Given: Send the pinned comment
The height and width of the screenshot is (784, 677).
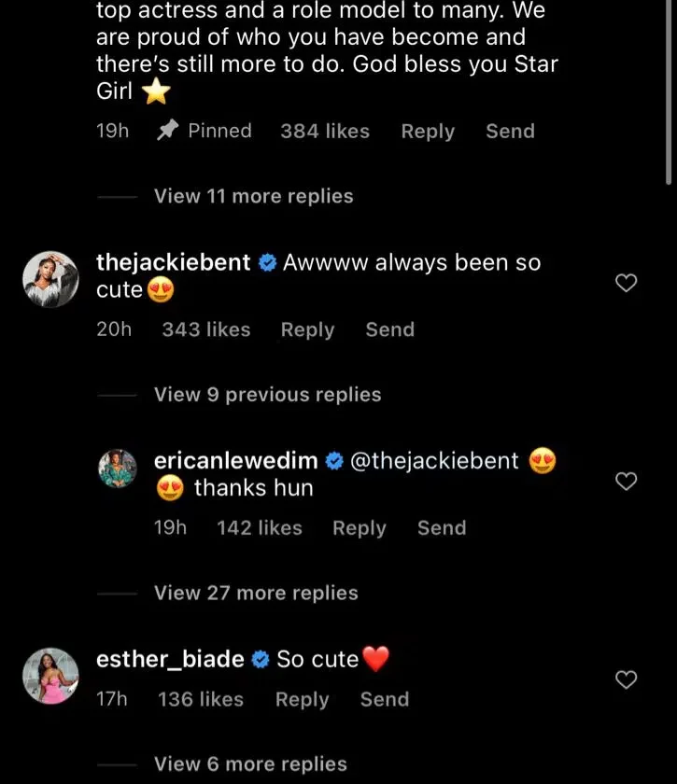Looking at the screenshot, I should tap(510, 132).
